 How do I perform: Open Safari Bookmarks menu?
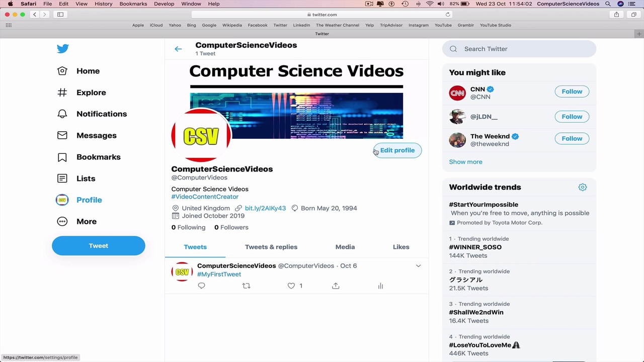133,4
